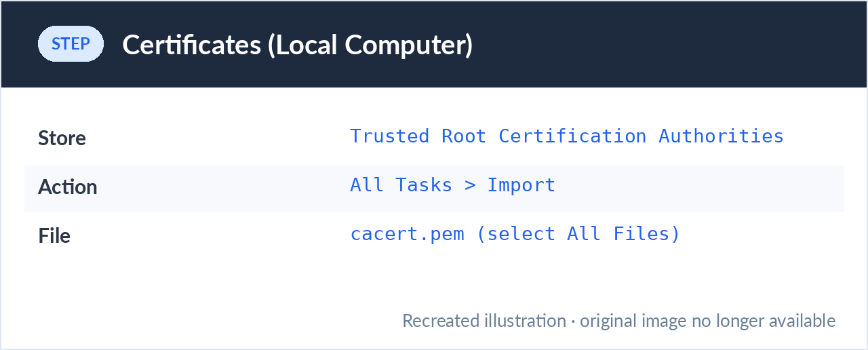Click the 'Action' label
Viewport: 868px width, 350px height.
[68, 187]
